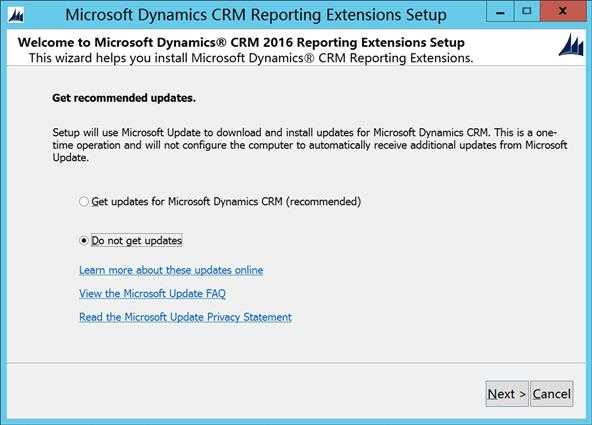Click the Next button
Image resolution: width=592 pixels, height=425 pixels.
click(507, 394)
